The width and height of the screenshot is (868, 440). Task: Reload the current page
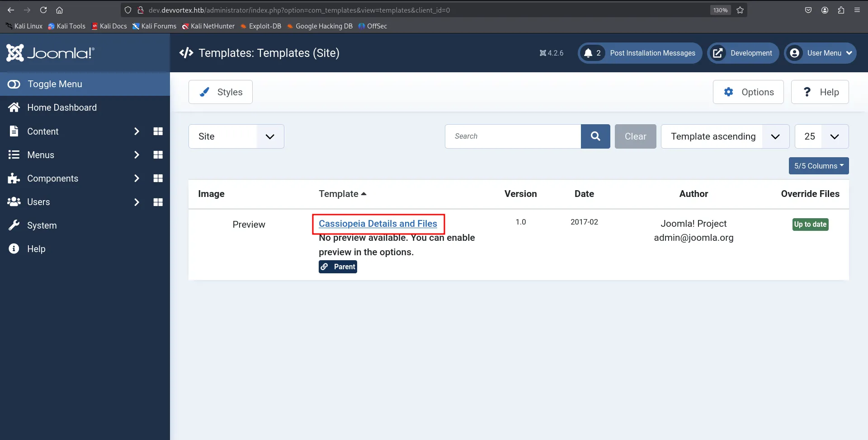[x=43, y=10]
